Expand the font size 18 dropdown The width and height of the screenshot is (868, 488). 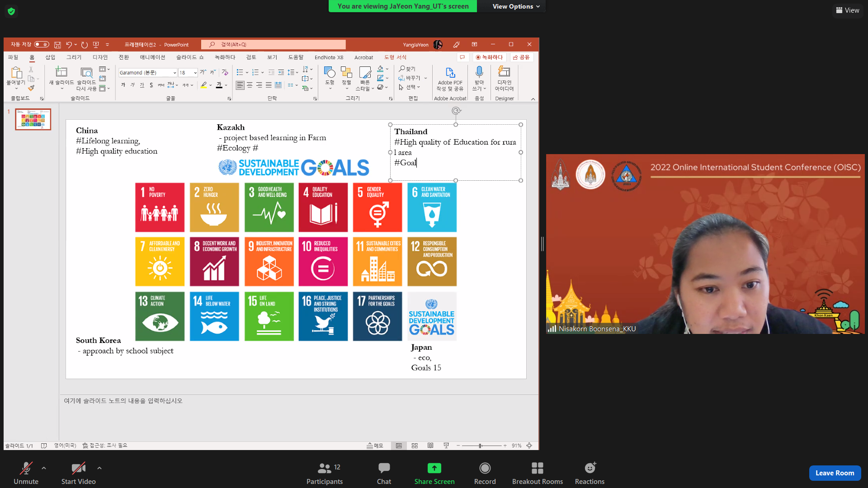click(x=195, y=73)
